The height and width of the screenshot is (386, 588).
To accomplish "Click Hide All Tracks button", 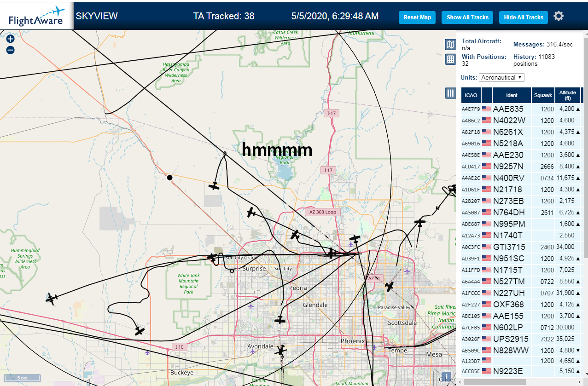I will [524, 17].
